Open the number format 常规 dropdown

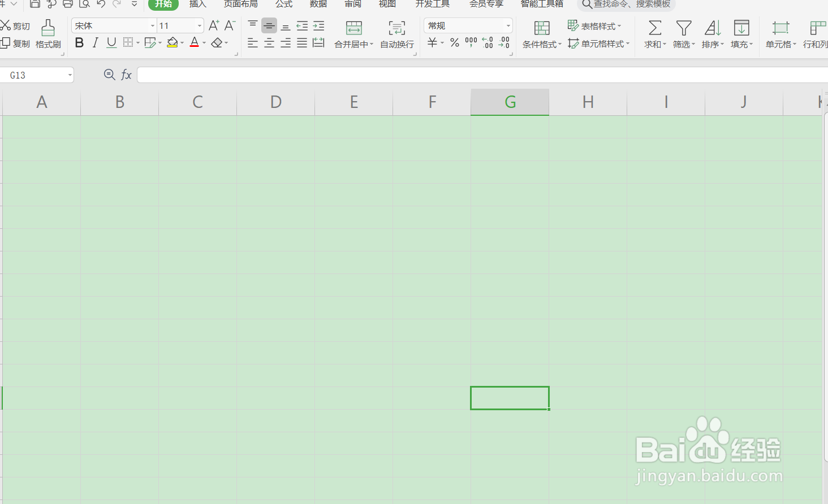point(508,26)
